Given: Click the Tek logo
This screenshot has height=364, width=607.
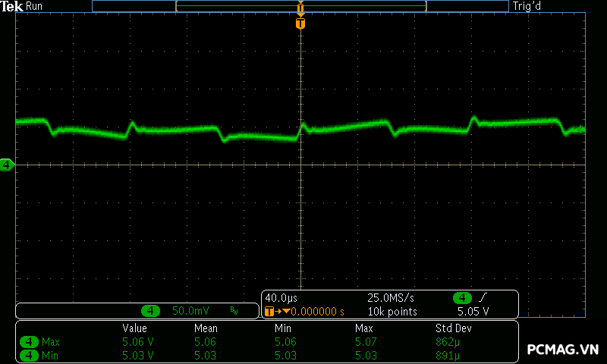Looking at the screenshot, I should click(13, 6).
